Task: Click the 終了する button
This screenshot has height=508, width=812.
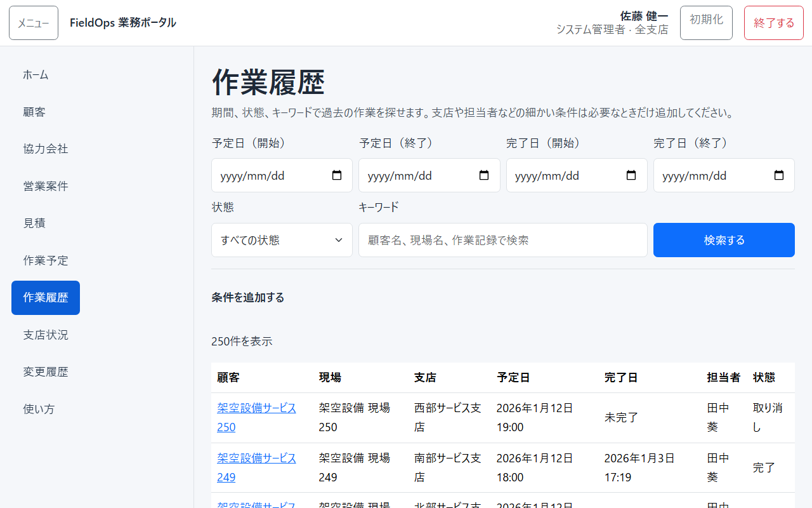Action: coord(774,23)
